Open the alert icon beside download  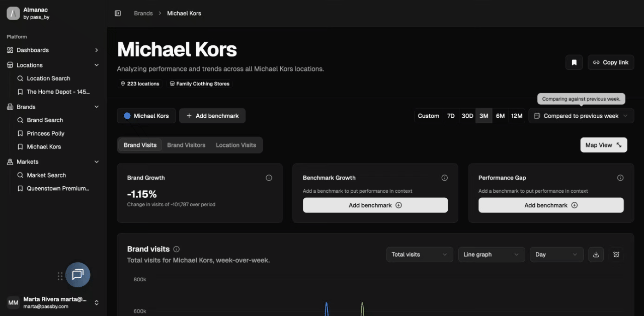616,255
